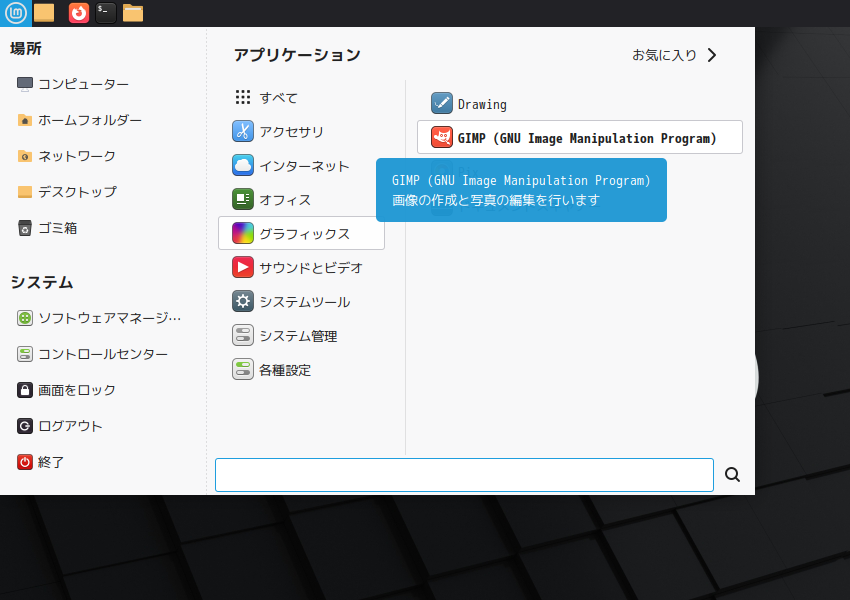Click the お気に入り label
850x600 pixels.
pos(664,55)
